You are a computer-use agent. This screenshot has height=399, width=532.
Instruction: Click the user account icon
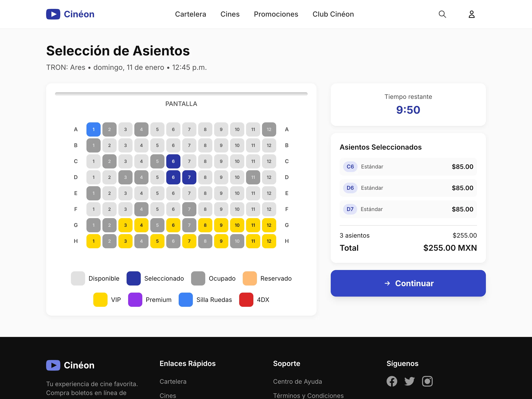tap(471, 14)
